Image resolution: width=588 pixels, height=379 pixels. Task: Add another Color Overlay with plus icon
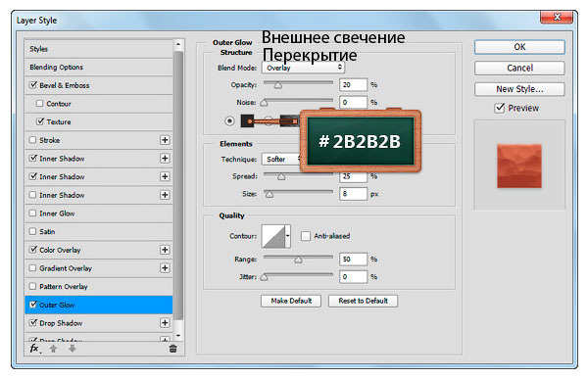[x=165, y=250]
